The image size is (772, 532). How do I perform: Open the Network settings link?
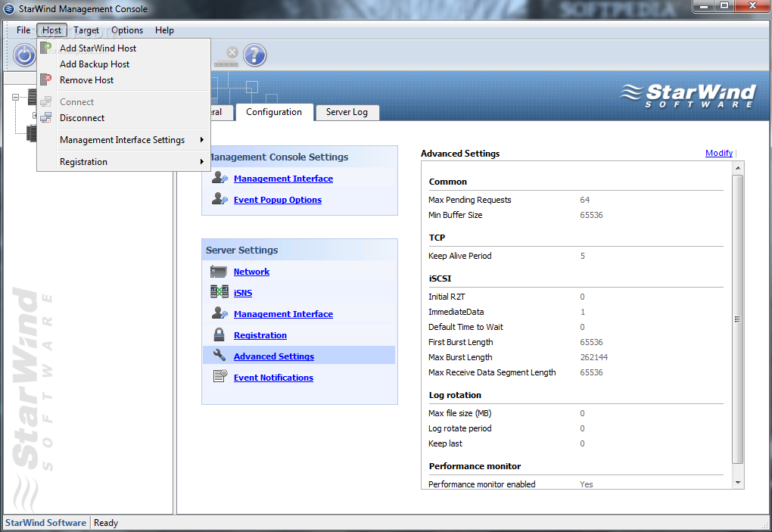251,271
